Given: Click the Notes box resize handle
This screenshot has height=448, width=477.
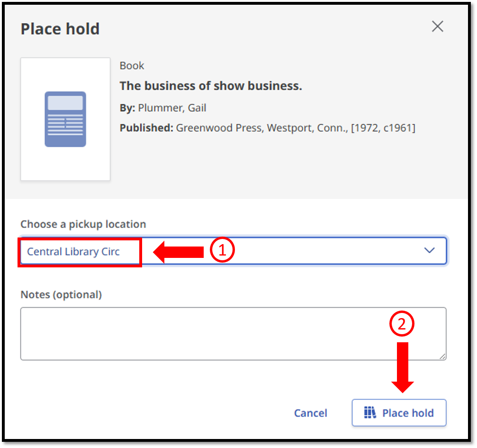Looking at the screenshot, I should click(x=442, y=357).
